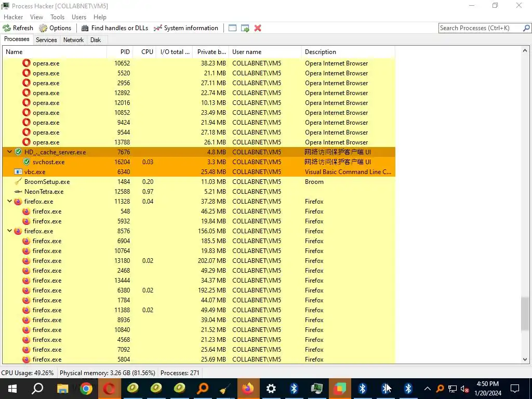Click Firefox icon of PID 8576 row
This screenshot has height=399, width=532.
18,231
